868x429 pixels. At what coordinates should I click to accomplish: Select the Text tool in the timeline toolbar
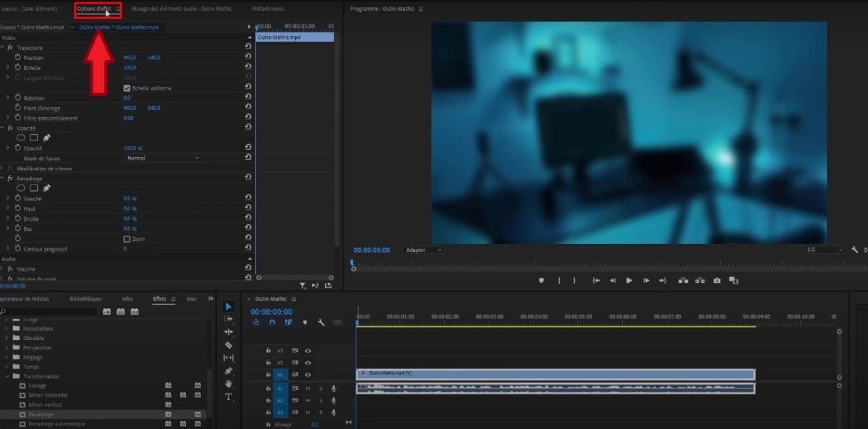tap(229, 396)
